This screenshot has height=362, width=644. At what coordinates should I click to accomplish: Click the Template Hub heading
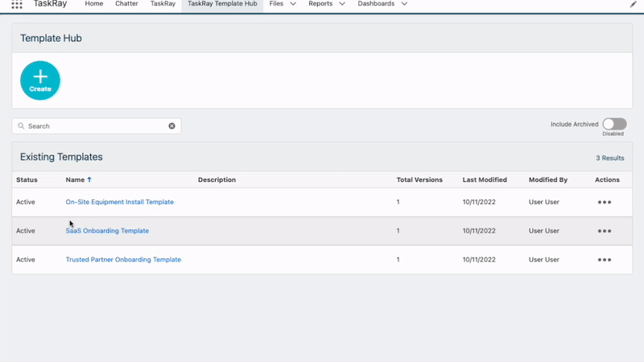coord(51,38)
